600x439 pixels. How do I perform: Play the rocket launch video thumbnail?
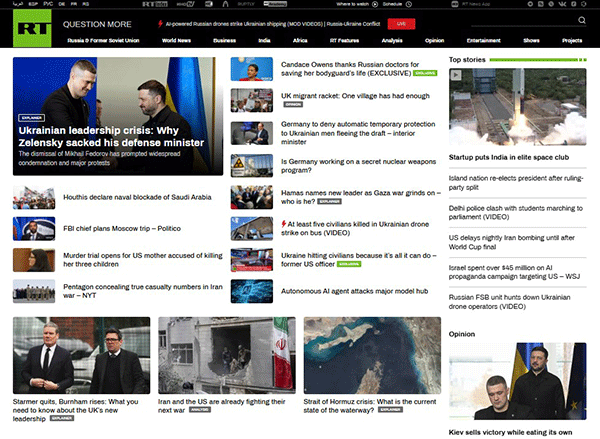517,107
